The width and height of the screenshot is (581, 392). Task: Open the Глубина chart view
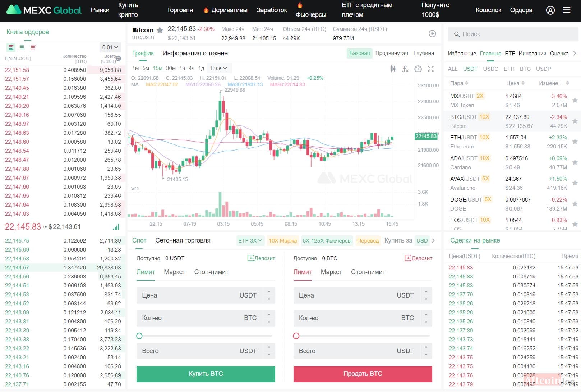[424, 53]
